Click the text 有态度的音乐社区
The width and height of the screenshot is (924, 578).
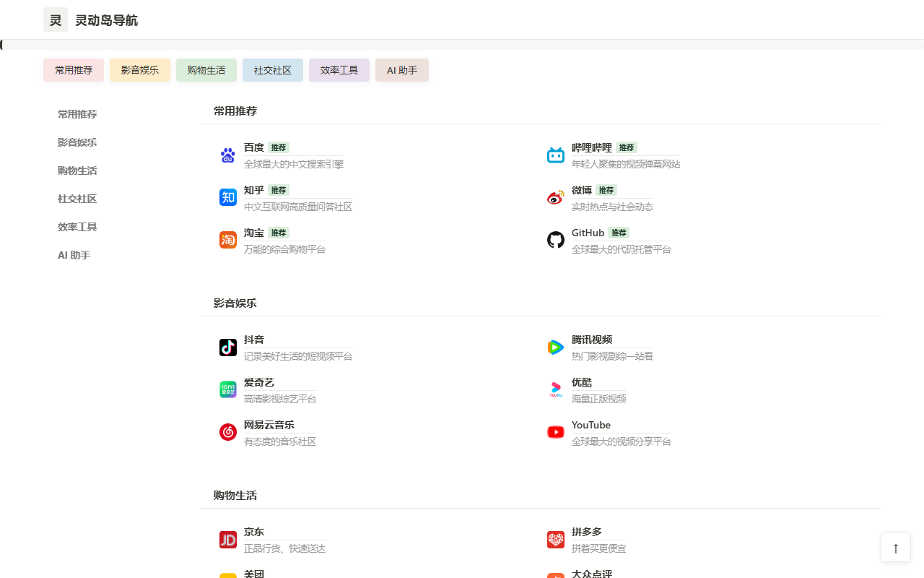click(280, 441)
